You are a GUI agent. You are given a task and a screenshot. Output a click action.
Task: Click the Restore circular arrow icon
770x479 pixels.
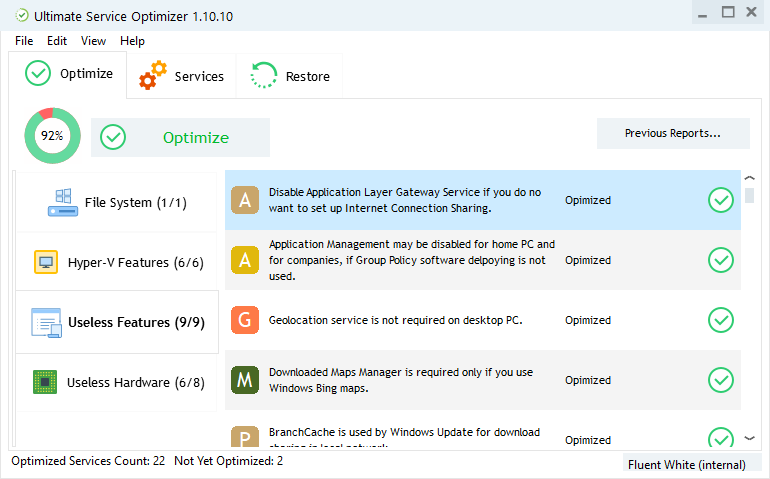click(264, 76)
